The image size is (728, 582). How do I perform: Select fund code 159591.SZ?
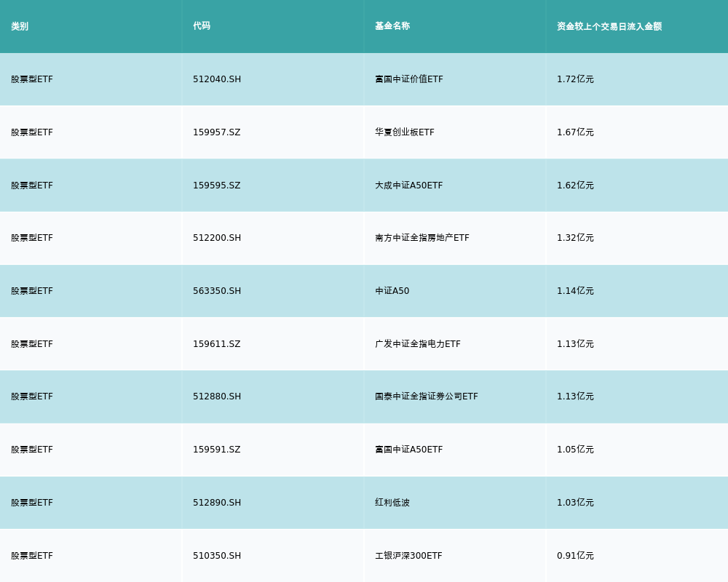coord(217,450)
